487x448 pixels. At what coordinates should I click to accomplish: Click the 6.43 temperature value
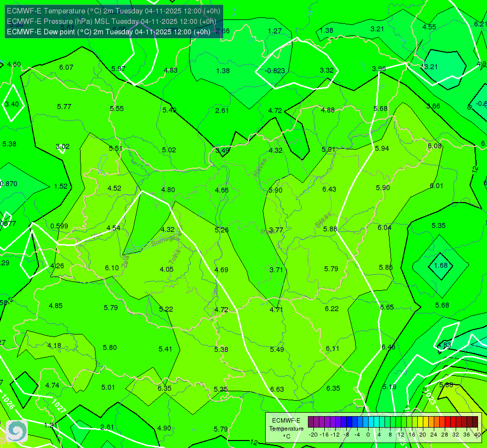(x=329, y=189)
